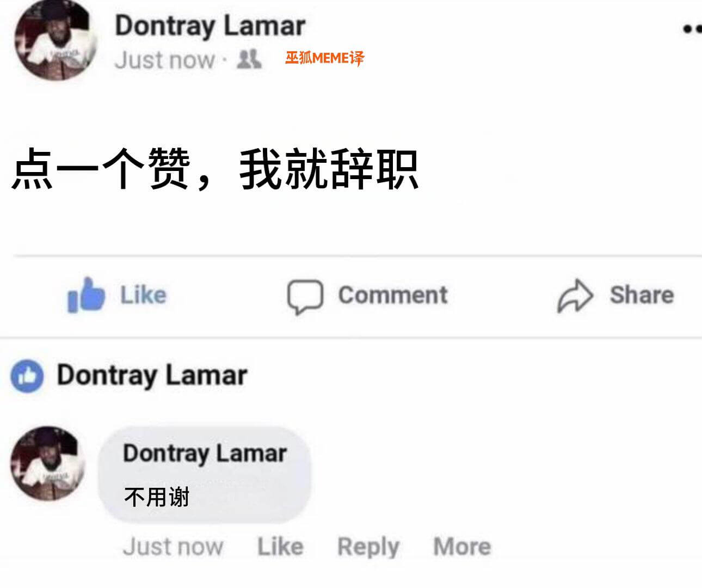The width and height of the screenshot is (702, 588).
Task: Open Dontray Lamar's post profile picture
Action: coord(55,41)
